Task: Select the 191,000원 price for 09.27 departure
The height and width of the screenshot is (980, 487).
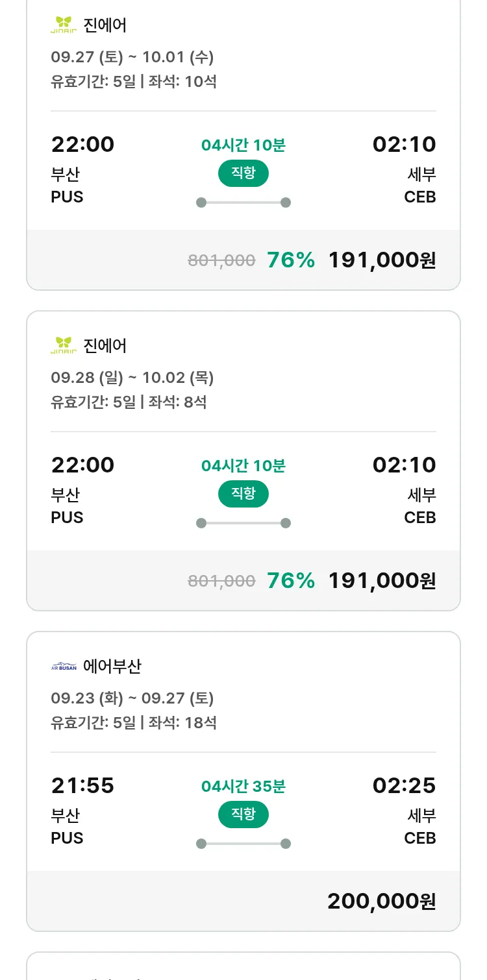Action: point(382,260)
